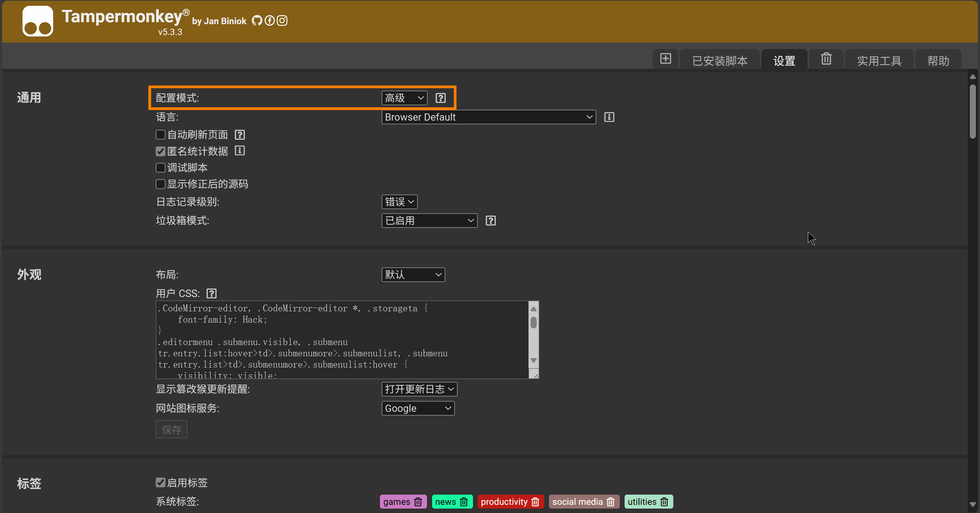This screenshot has width=980, height=513.
Task: Enable the 自动刷新页面 checkbox
Action: pos(160,135)
